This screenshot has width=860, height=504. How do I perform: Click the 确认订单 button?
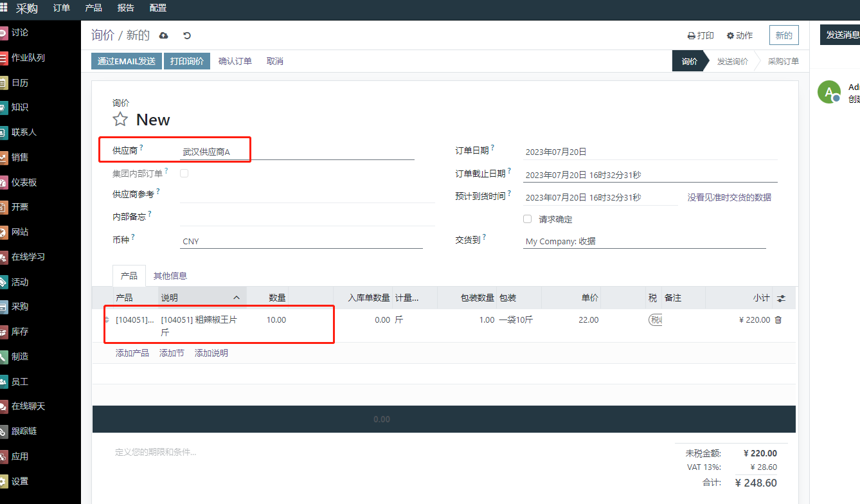235,61
